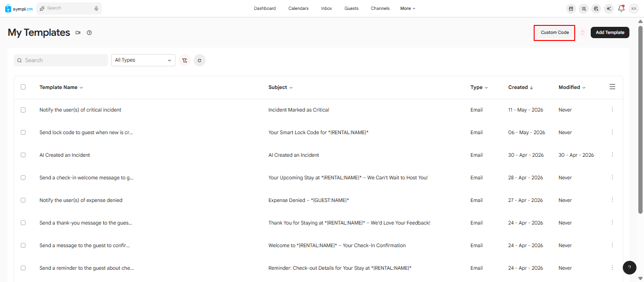Click the microphone icon in the top search

[96, 8]
